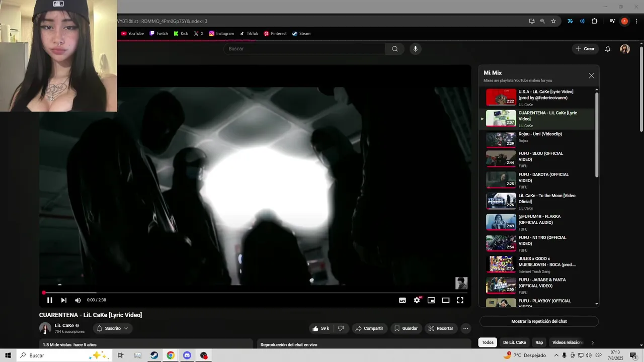The width and height of the screenshot is (644, 362).
Task: Toggle subtitles/captions in the player
Action: pos(403,300)
